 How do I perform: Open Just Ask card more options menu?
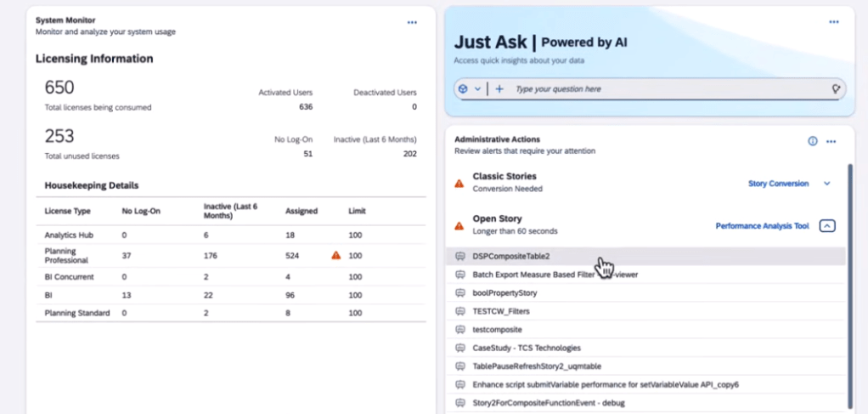pyautogui.click(x=834, y=22)
